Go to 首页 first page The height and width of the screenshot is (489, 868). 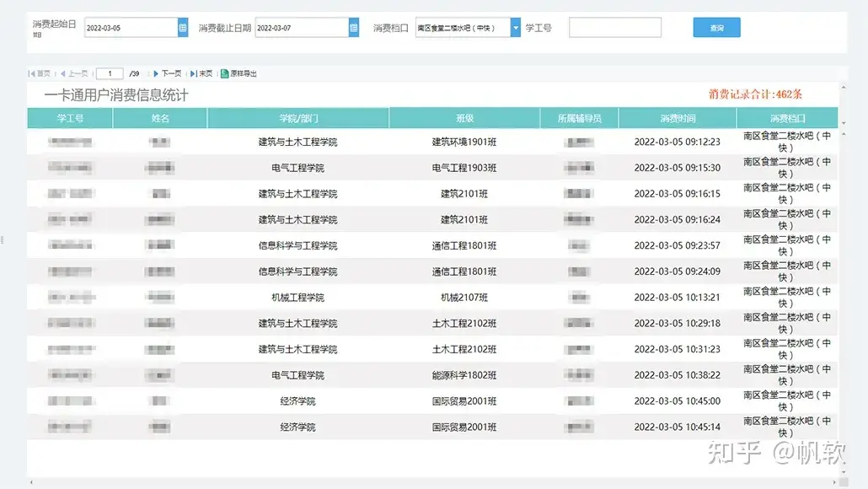coord(40,73)
